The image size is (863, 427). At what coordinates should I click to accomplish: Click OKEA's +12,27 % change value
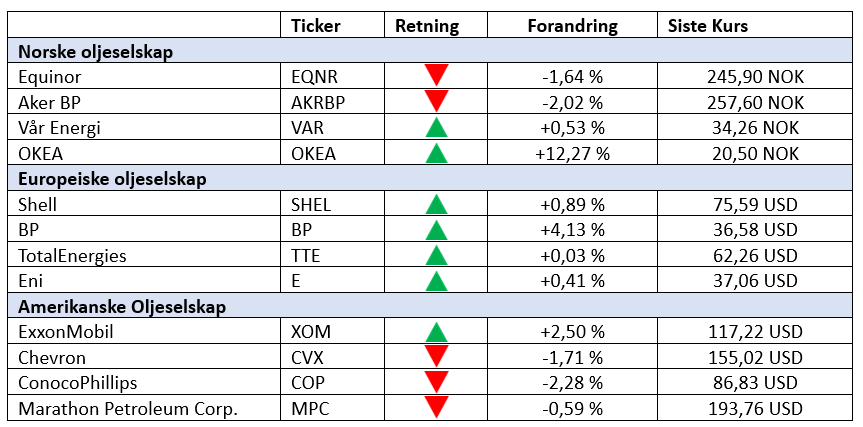click(574, 153)
